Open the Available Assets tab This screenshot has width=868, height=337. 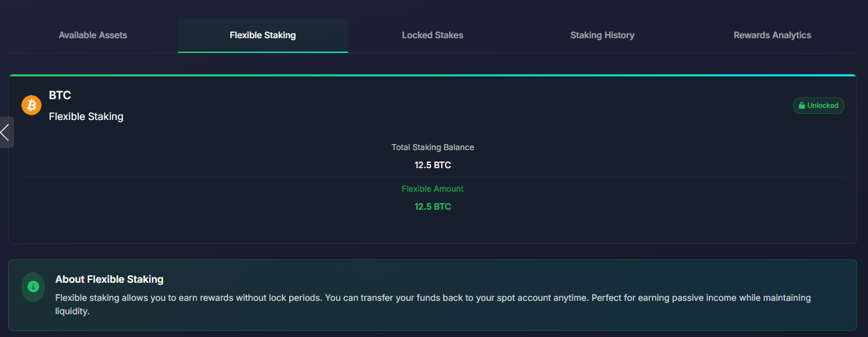click(x=93, y=36)
